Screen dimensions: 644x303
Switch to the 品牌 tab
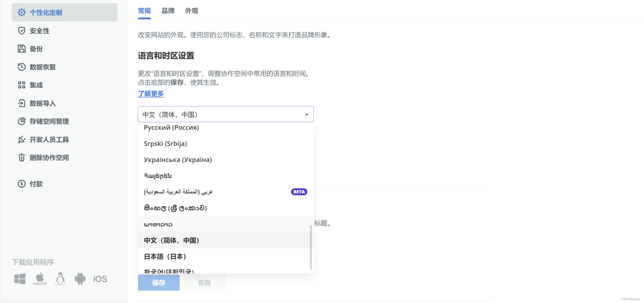pyautogui.click(x=168, y=11)
